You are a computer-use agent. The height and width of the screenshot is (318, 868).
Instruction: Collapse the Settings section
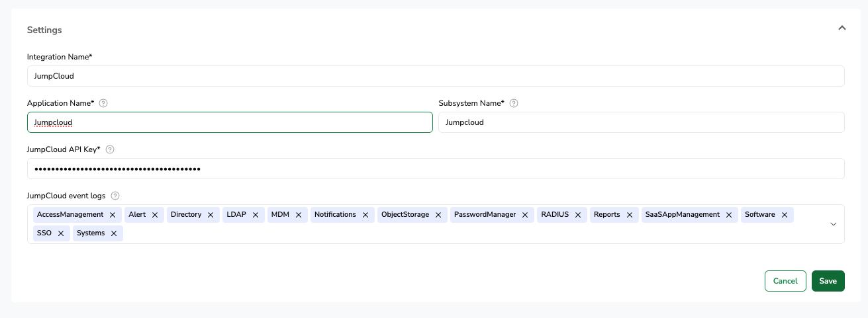coord(842,28)
